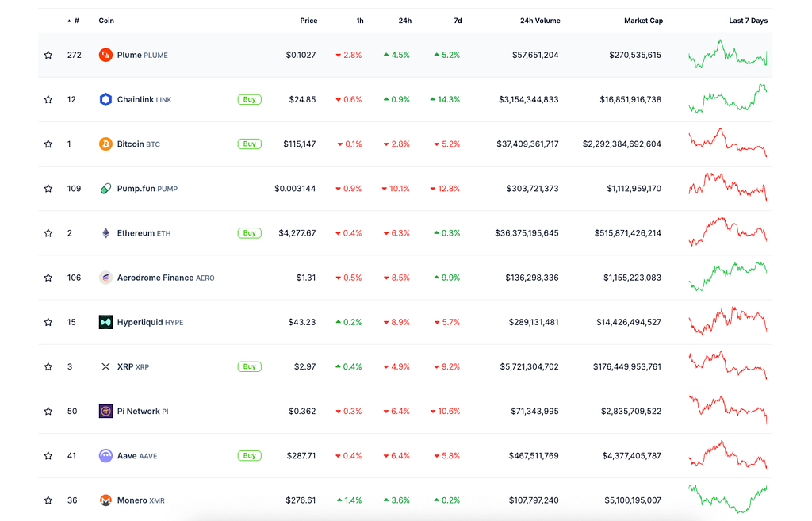Open the Pi Network PI page
The height and width of the screenshot is (521, 812).
click(143, 412)
